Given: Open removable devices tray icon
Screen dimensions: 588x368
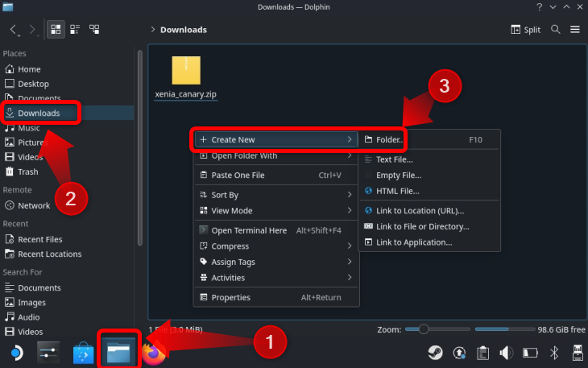Looking at the screenshot, I should point(578,353).
